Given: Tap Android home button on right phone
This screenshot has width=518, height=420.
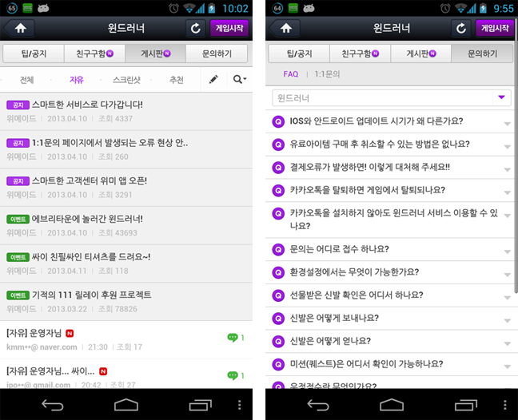Looking at the screenshot, I should [392, 405].
